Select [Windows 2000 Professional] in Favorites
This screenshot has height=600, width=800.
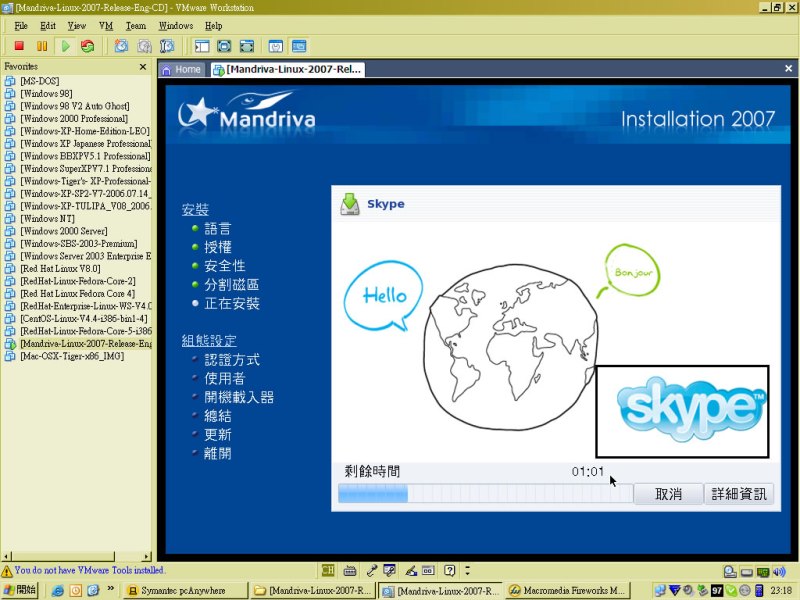click(x=74, y=119)
